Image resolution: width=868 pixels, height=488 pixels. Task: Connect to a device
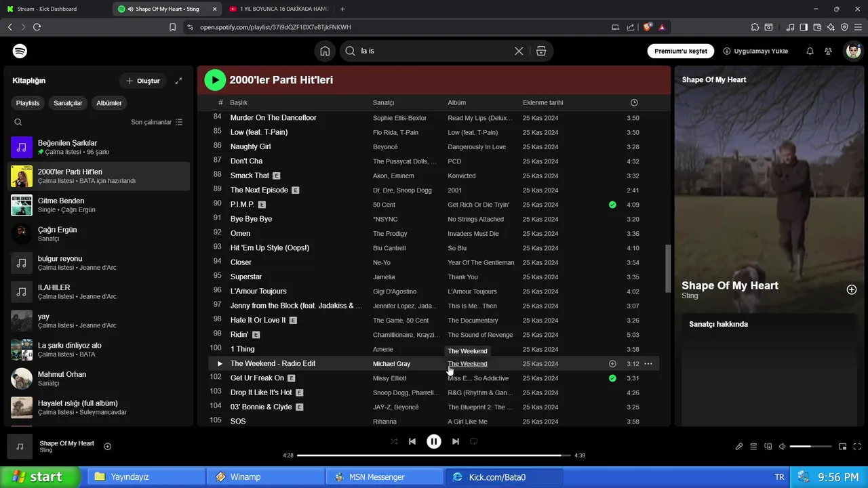[x=768, y=447]
